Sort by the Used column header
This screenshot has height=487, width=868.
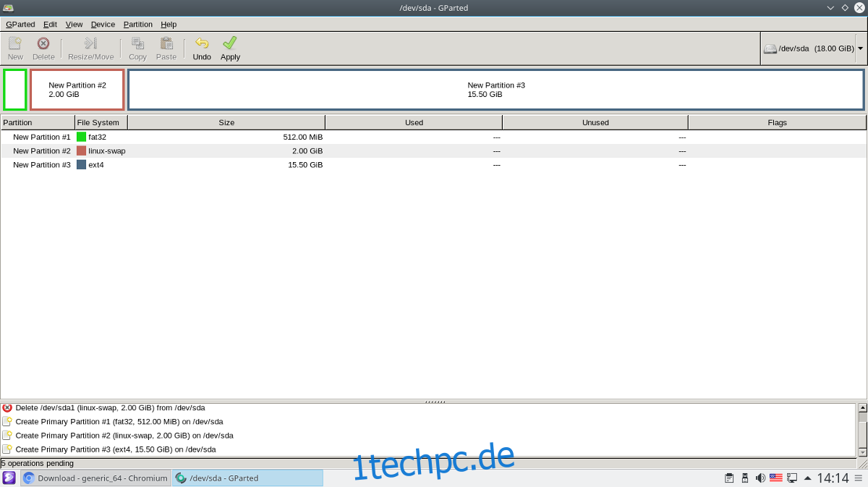[x=414, y=122]
